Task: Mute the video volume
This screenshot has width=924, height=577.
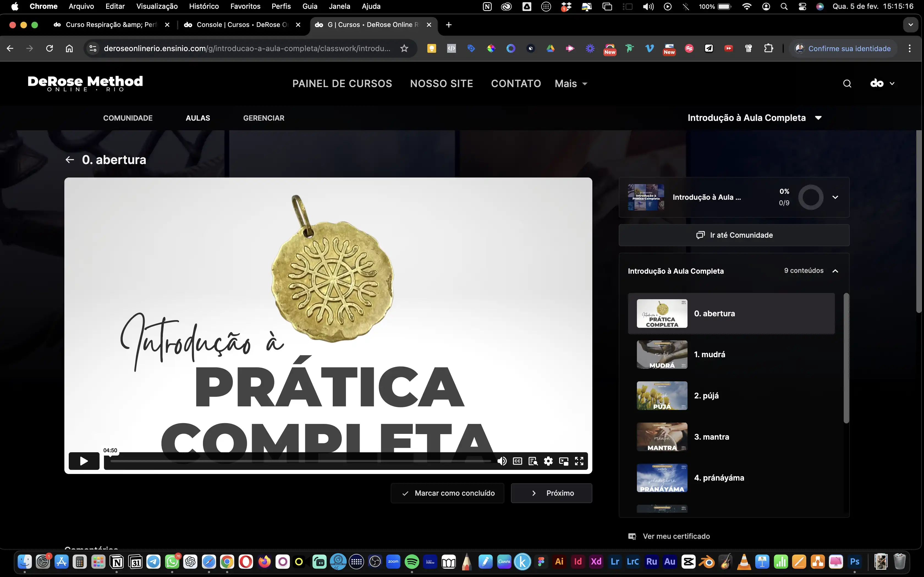Action: click(x=502, y=461)
